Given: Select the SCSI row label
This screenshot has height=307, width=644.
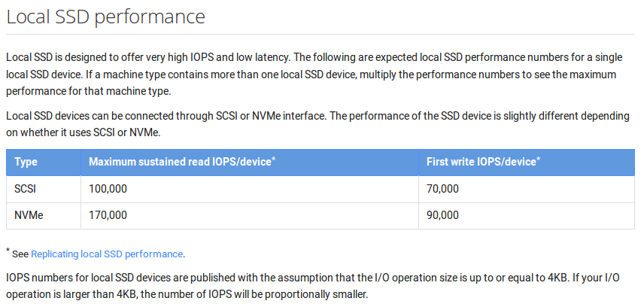Looking at the screenshot, I should [25, 189].
